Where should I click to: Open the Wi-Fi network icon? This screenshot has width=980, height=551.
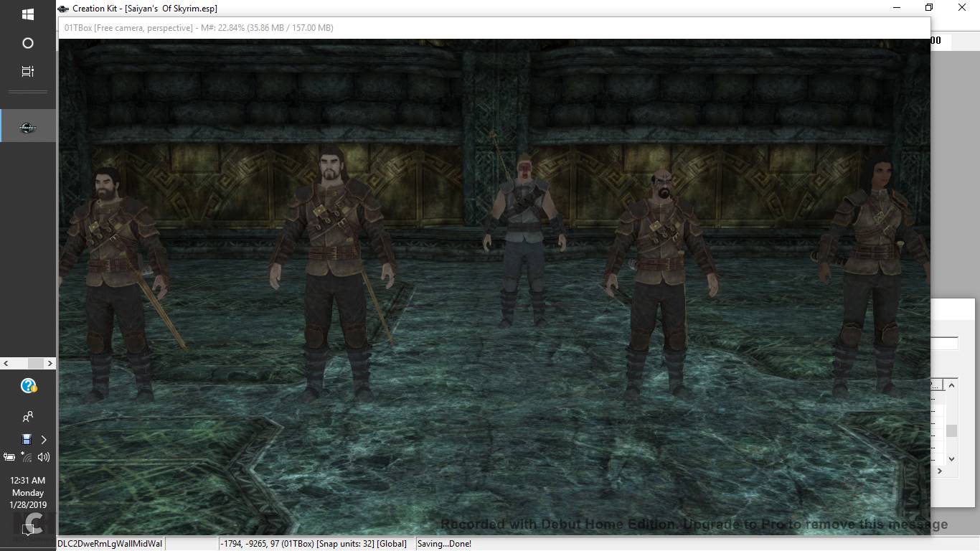27,457
